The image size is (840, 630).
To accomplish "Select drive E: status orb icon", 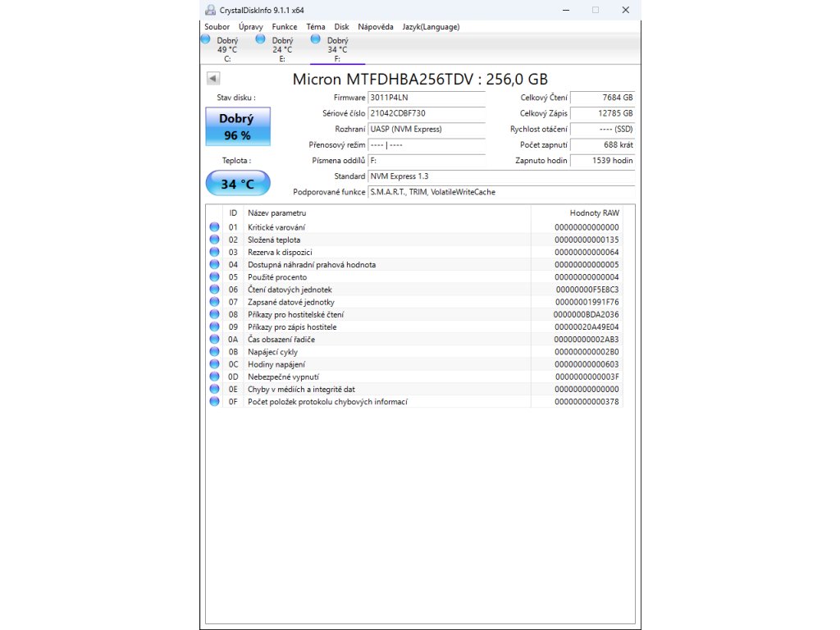I will click(x=261, y=39).
